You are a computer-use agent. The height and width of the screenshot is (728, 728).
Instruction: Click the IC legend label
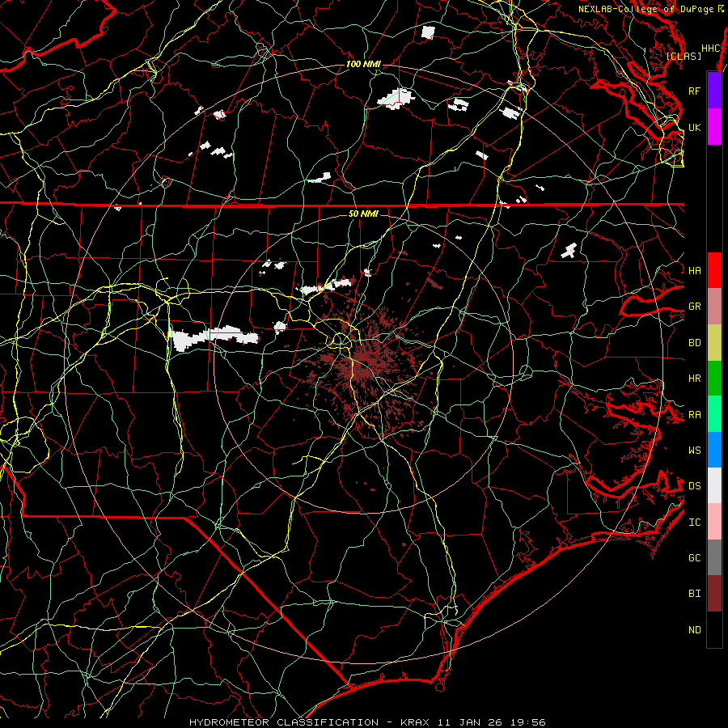(x=694, y=523)
